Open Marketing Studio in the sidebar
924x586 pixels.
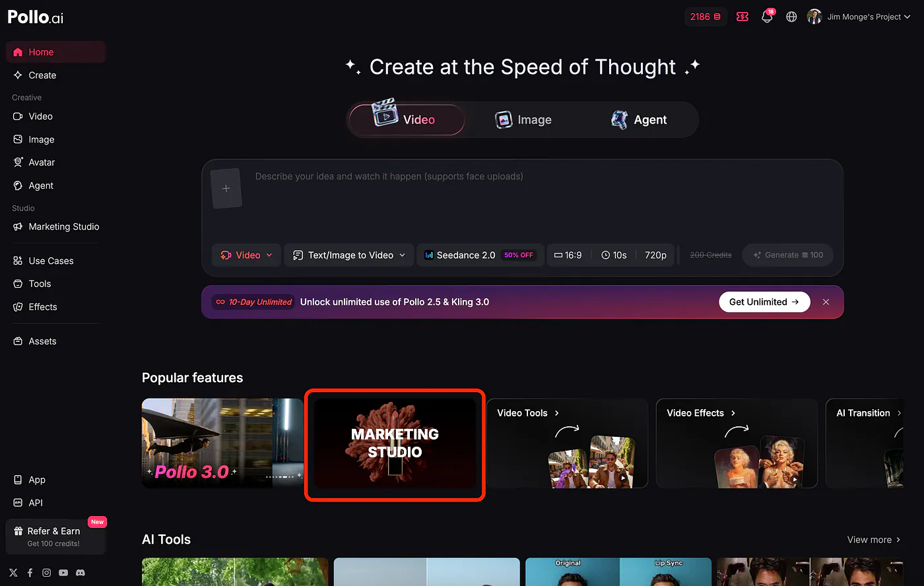coord(55,226)
